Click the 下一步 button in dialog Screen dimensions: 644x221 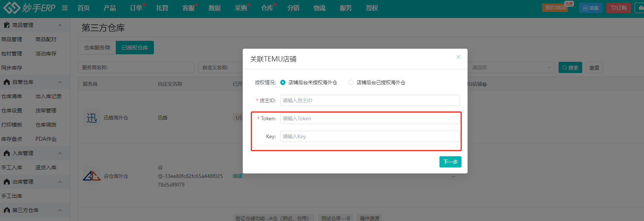coord(450,162)
